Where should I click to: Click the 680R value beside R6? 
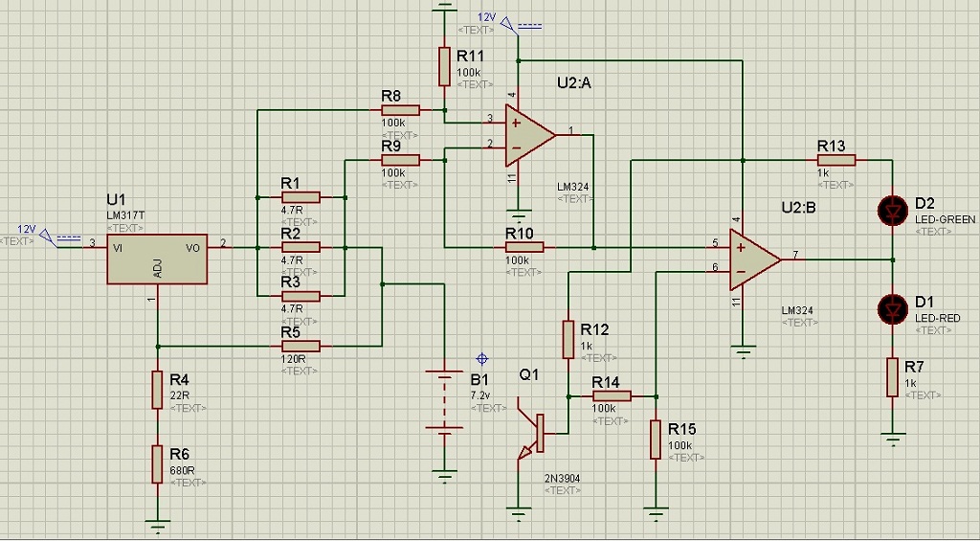coord(181,470)
